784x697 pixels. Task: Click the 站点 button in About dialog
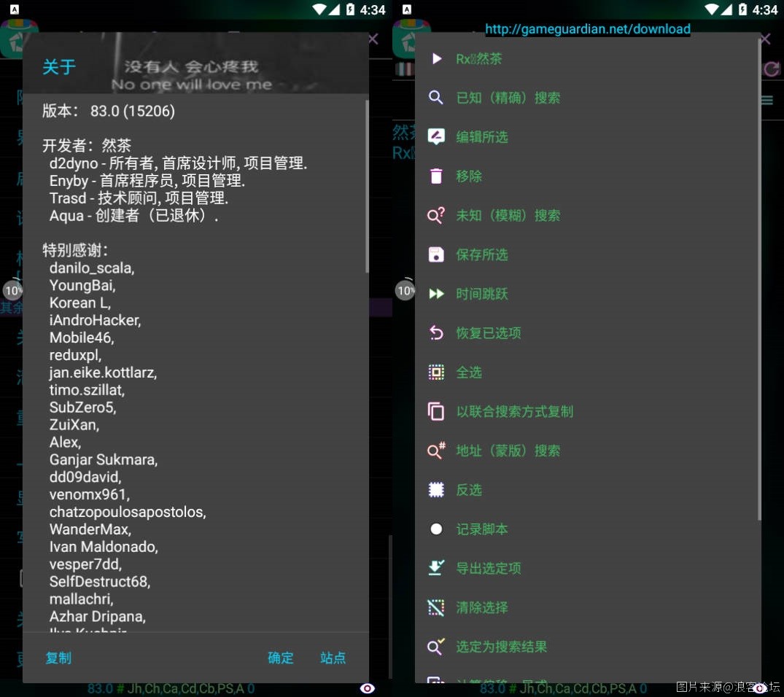(333, 658)
